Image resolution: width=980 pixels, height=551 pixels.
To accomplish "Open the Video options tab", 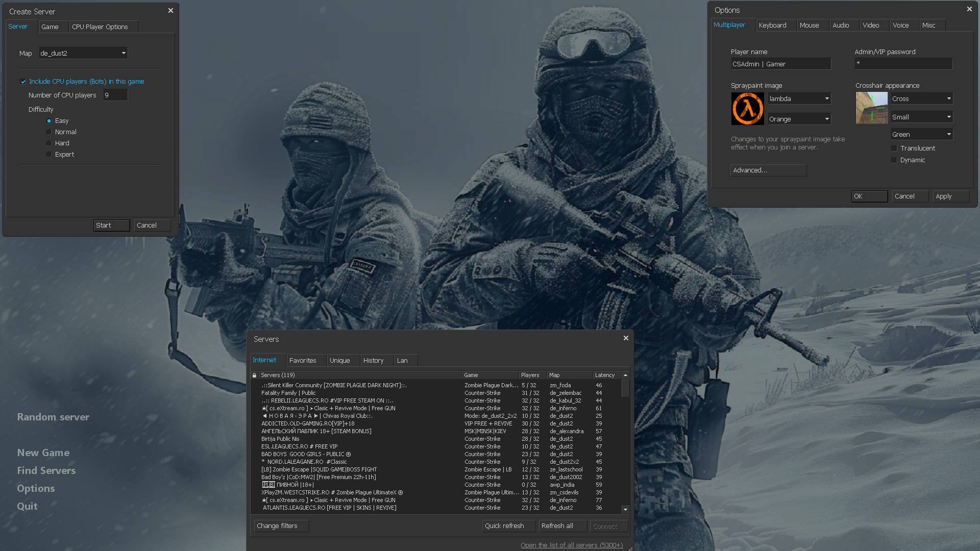I will (x=875, y=26).
